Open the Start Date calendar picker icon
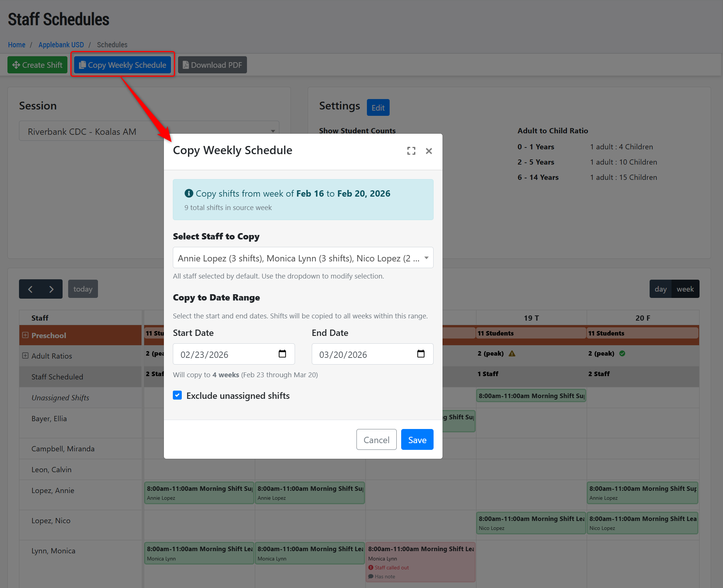The width and height of the screenshot is (723, 588). point(282,354)
